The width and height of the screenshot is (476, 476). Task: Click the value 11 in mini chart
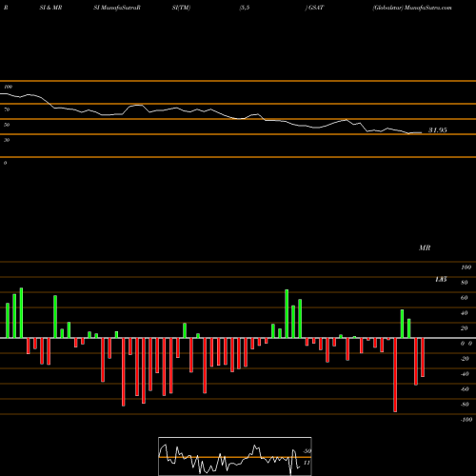tap(307, 463)
